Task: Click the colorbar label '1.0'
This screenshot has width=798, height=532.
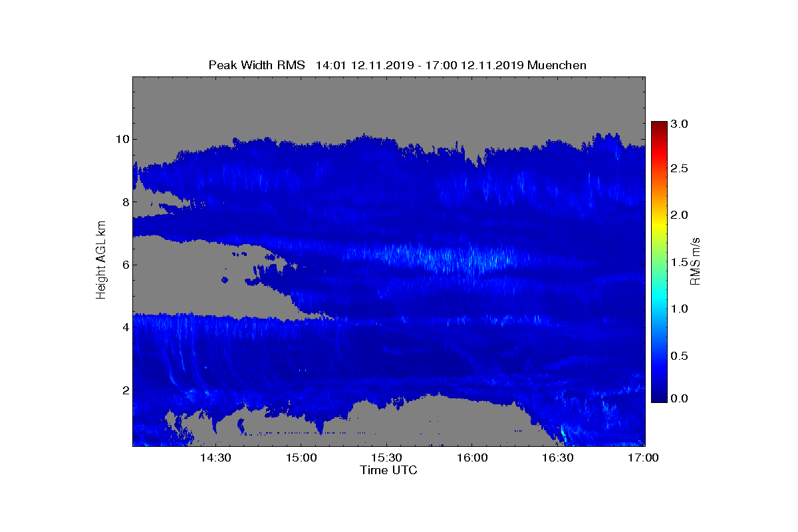Action: (679, 309)
